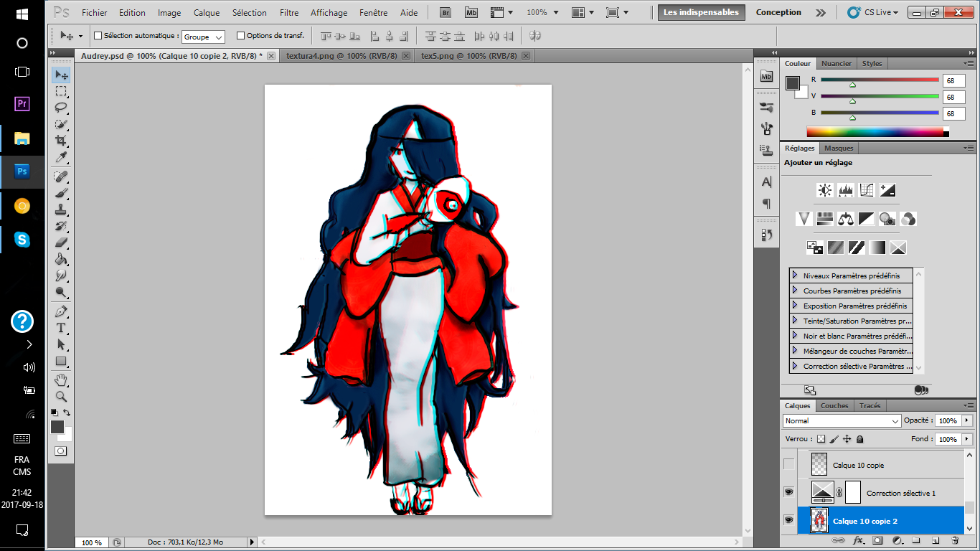Add a Levels adjustment from icons
This screenshot has width=980, height=551.
[846, 190]
